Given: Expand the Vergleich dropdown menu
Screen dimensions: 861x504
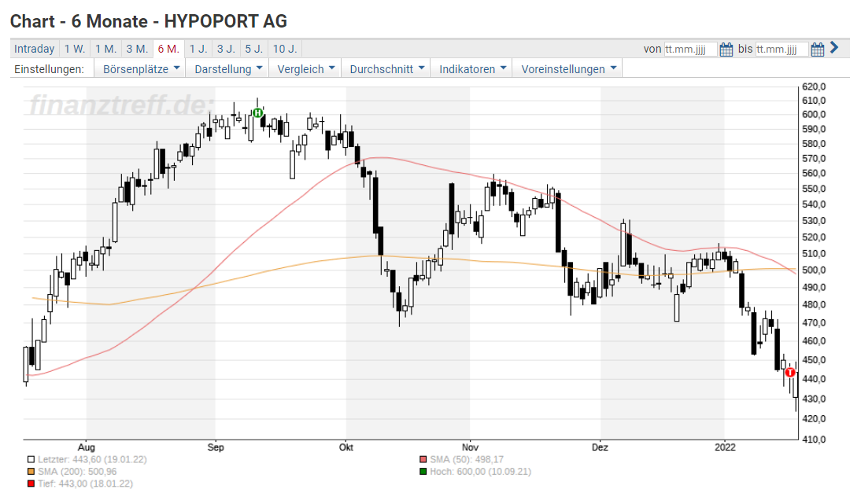Looking at the screenshot, I should click(x=305, y=69).
